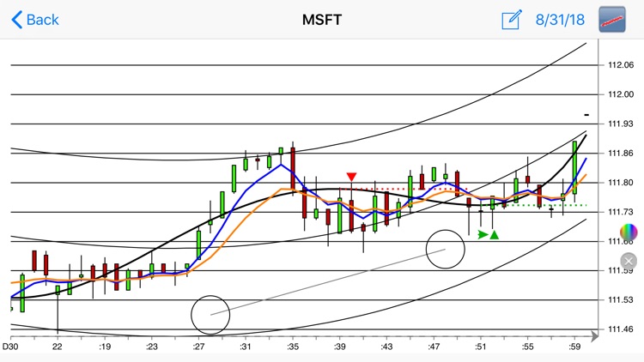Viewport: 644px width, 362px height.
Task: Tap the tall red candle at :35
Action: point(293,169)
